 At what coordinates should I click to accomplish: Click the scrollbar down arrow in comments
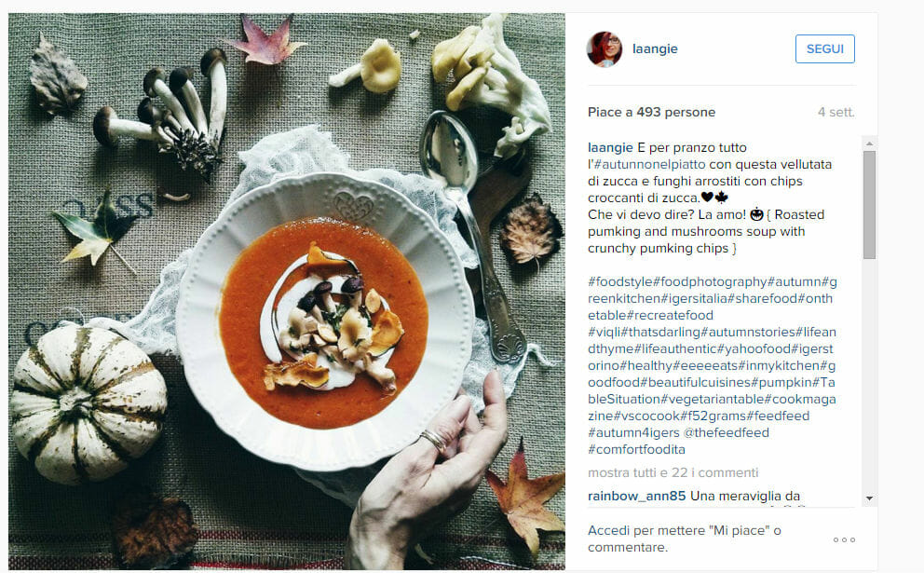[869, 498]
